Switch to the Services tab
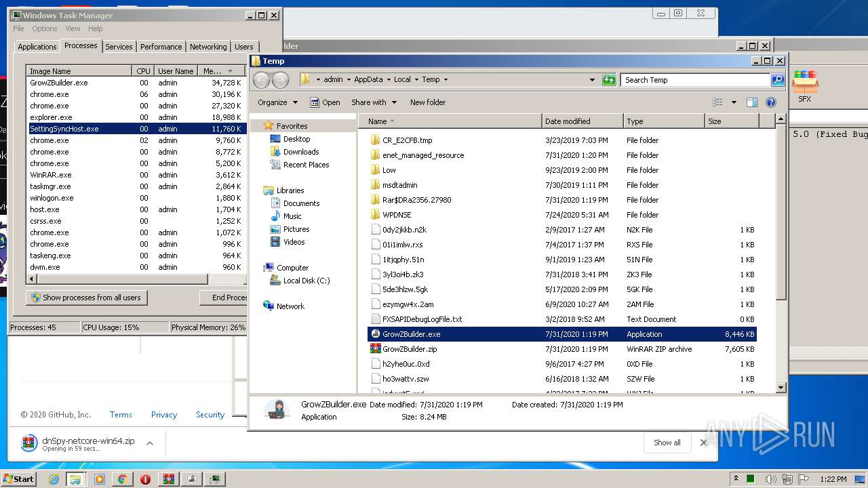The image size is (868, 488). [x=119, y=47]
